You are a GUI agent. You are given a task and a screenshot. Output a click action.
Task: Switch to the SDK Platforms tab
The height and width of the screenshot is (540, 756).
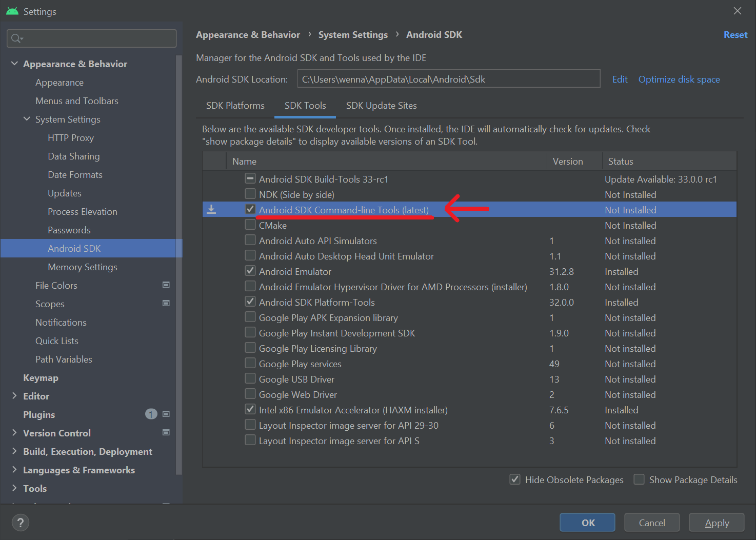coord(235,106)
